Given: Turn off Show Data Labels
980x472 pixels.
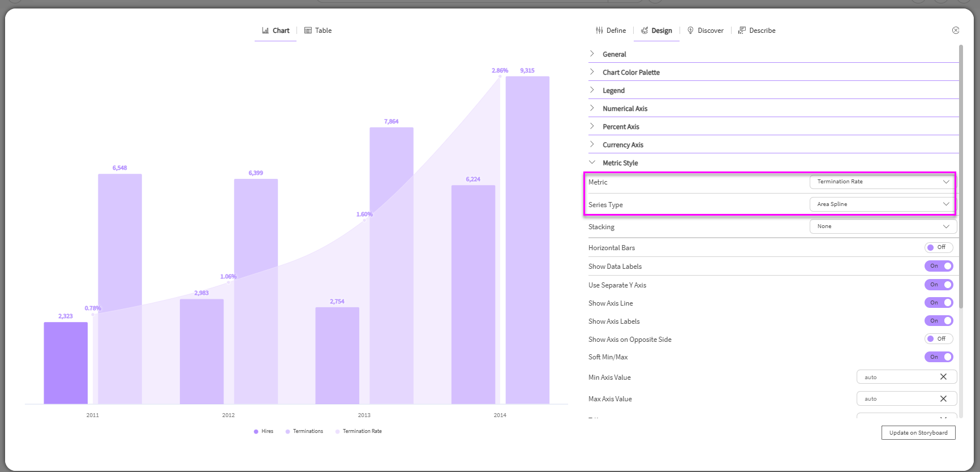Looking at the screenshot, I should point(939,266).
